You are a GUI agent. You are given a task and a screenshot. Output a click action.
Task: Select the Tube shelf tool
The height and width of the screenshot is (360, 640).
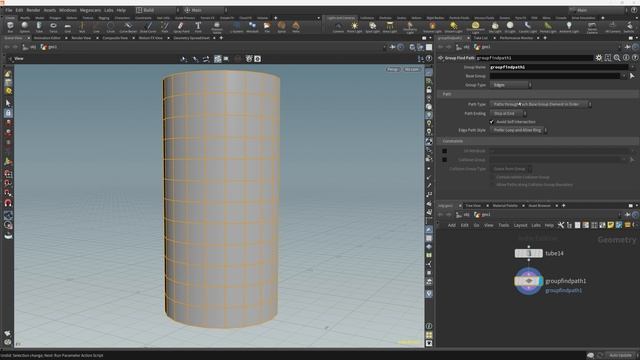pyautogui.click(x=39, y=27)
